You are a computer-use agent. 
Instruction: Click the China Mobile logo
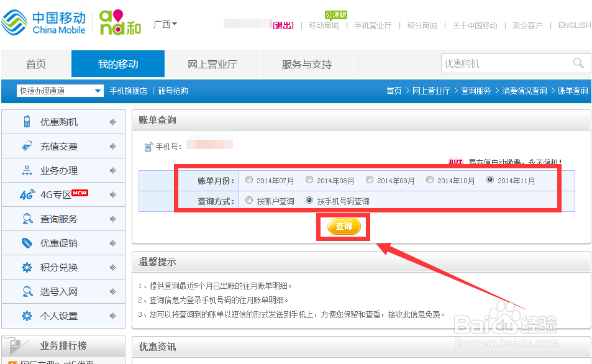pos(43,21)
